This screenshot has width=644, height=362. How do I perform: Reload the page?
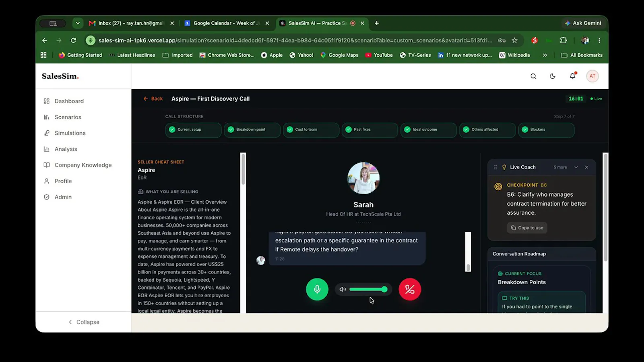coord(73,40)
